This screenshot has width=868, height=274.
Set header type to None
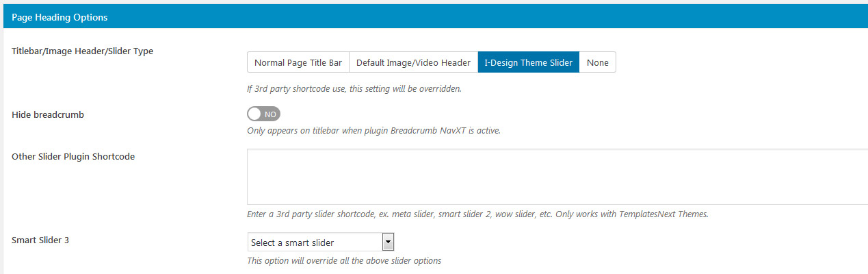tap(598, 62)
